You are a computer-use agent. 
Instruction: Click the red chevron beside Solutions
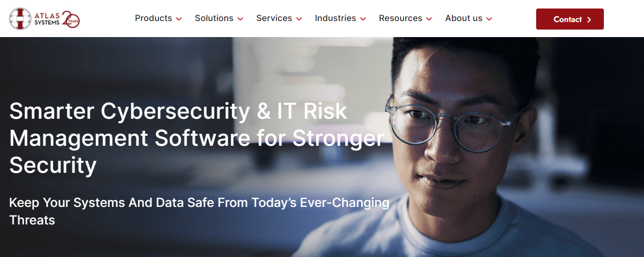pyautogui.click(x=240, y=19)
